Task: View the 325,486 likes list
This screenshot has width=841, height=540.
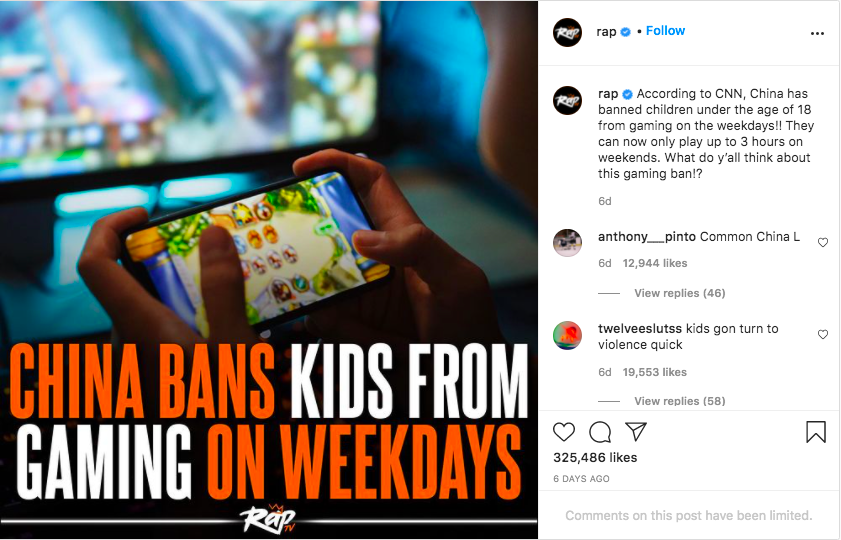Action: coord(595,457)
